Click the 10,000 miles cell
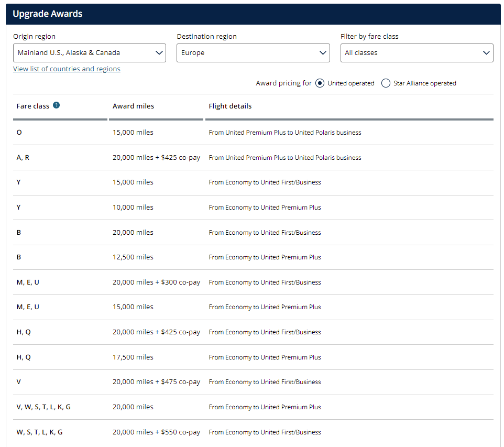 [x=133, y=207]
